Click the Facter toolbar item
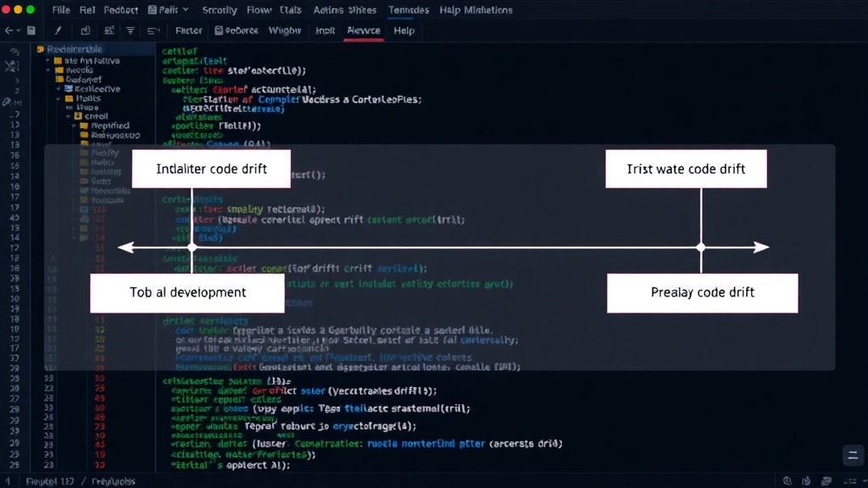 (189, 30)
